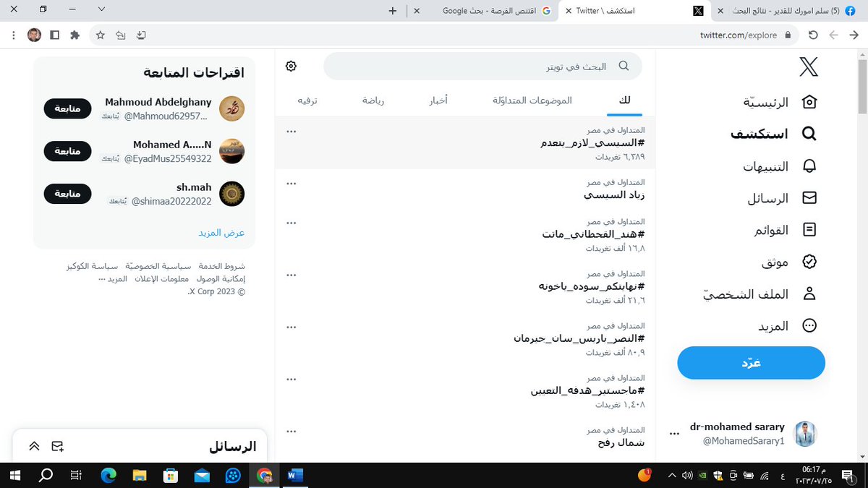Open Microsoft Edge from the taskbar
Screen dimensions: 868x488
108,475
